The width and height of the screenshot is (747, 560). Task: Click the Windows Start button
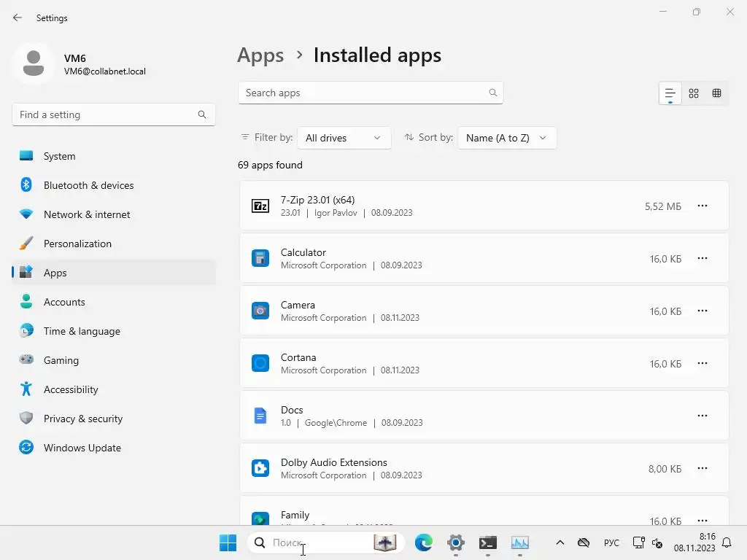pos(228,542)
